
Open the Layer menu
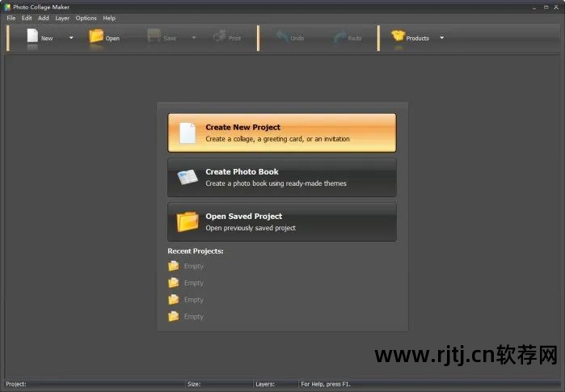pyautogui.click(x=62, y=18)
